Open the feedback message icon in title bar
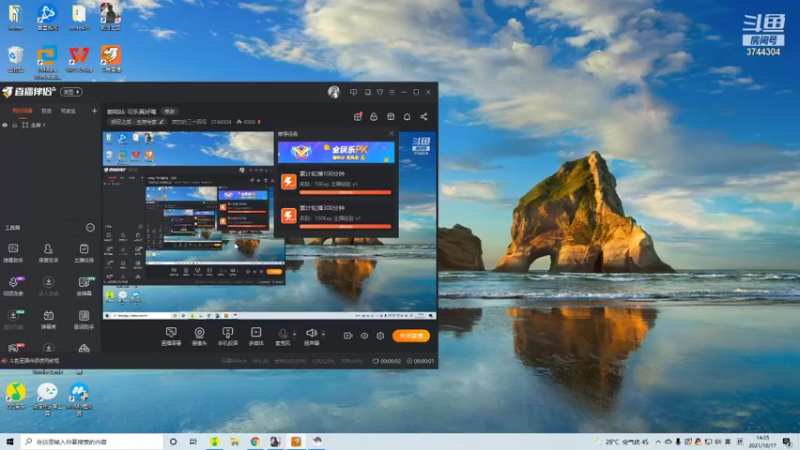Screen dimensions: 800x450 354,92
